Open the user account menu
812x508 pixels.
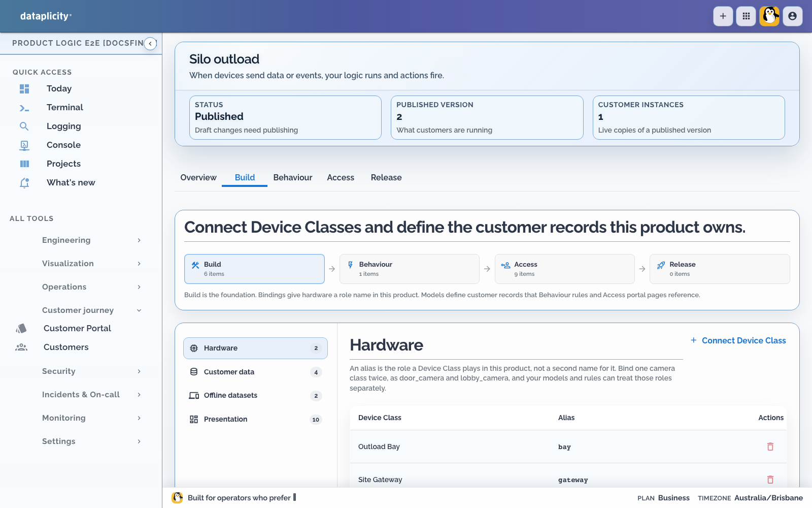coord(793,16)
